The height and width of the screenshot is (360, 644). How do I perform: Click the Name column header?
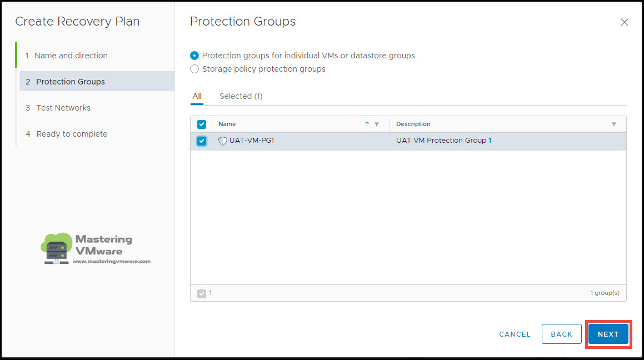[227, 124]
